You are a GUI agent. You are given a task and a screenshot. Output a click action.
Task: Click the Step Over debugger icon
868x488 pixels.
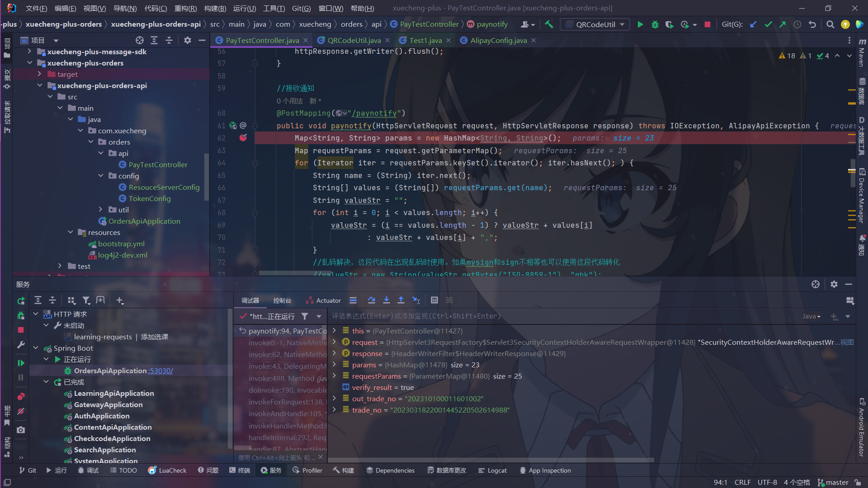click(x=371, y=300)
